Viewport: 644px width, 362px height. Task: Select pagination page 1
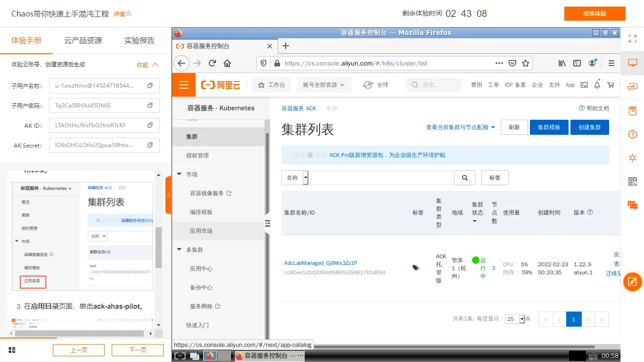574,319
